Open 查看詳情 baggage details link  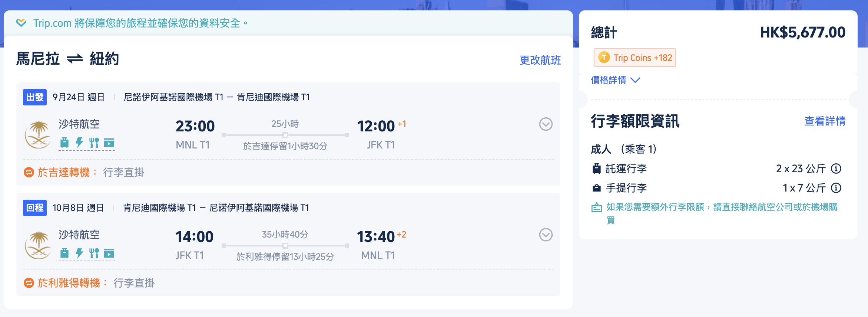tap(825, 121)
